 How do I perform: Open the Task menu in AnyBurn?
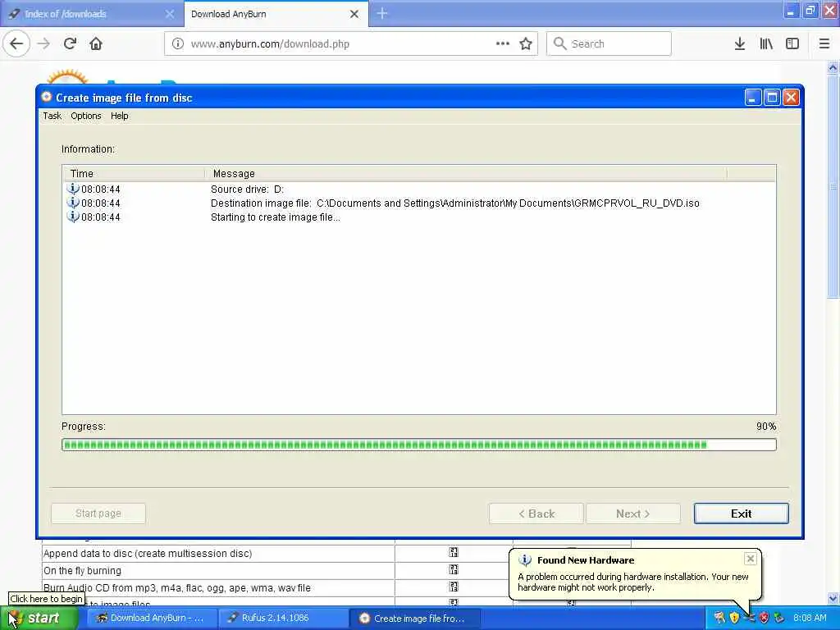[x=52, y=116]
